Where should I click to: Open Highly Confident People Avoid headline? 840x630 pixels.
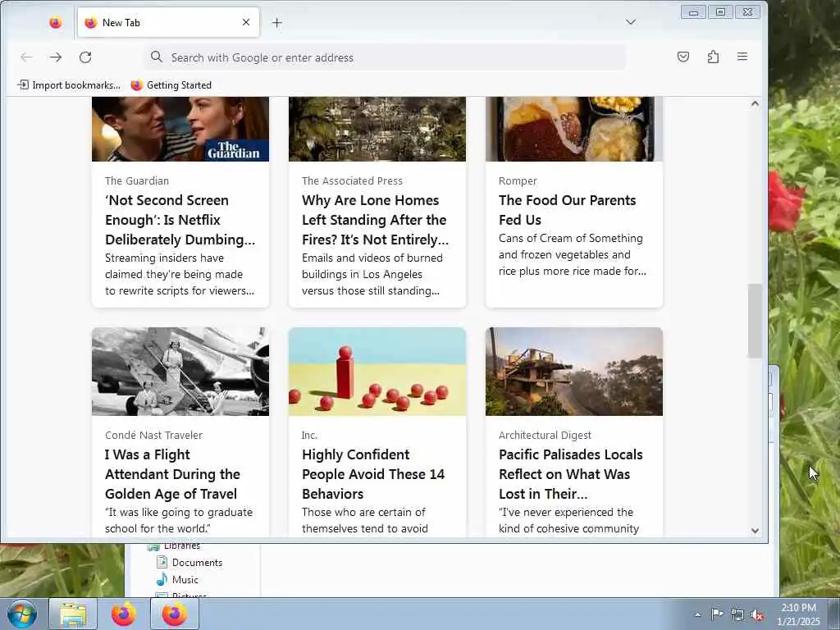tap(373, 474)
